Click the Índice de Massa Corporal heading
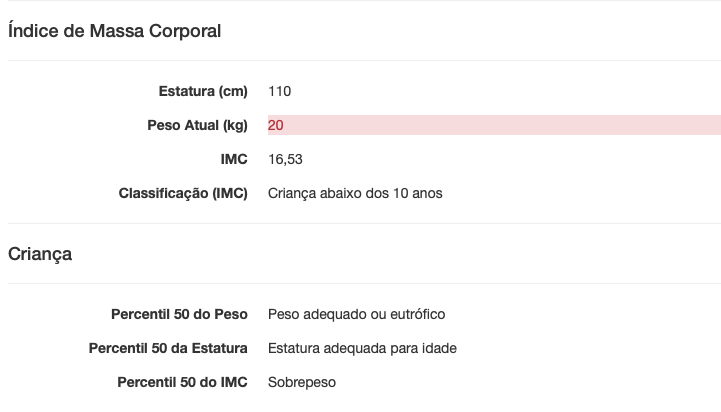721x412 pixels. tap(114, 31)
